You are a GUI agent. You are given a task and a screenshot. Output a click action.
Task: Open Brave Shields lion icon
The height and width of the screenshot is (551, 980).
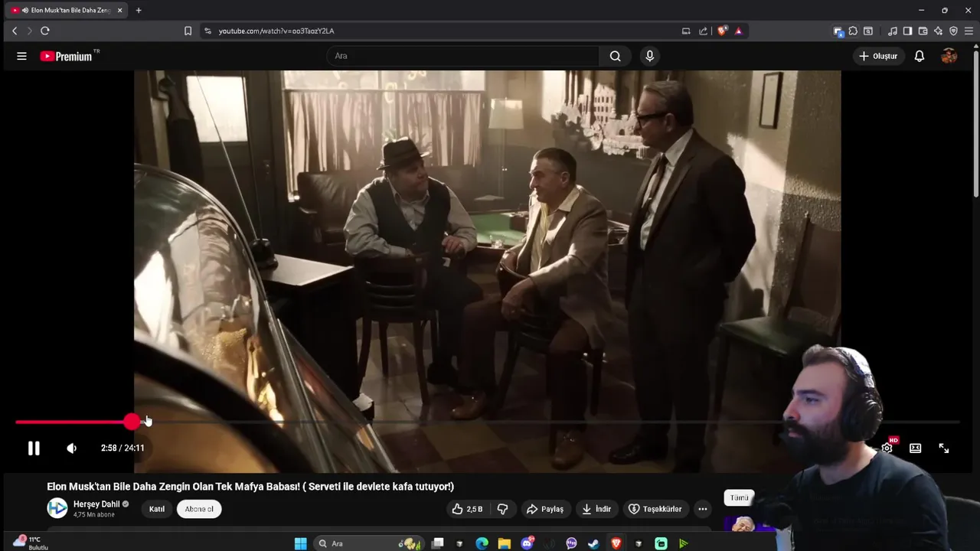[721, 31]
